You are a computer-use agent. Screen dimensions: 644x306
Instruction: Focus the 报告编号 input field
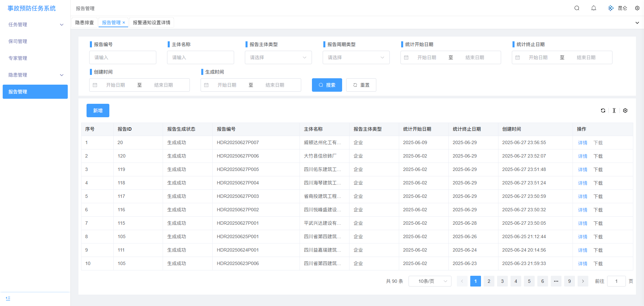[x=123, y=57]
